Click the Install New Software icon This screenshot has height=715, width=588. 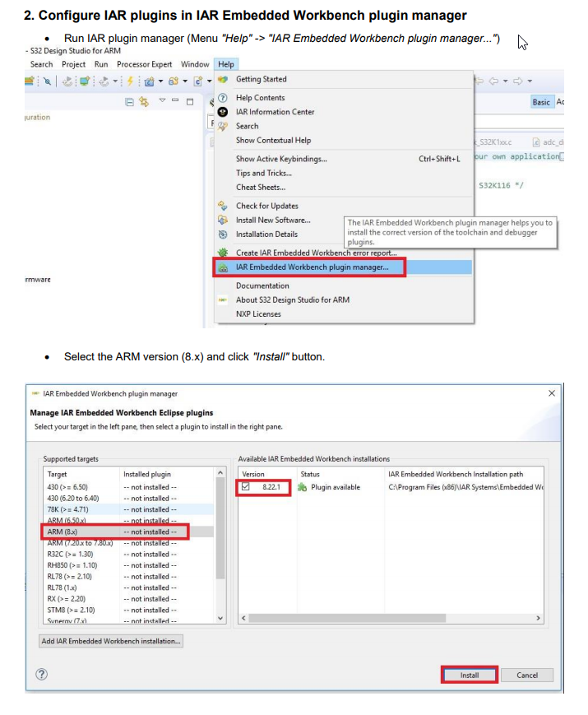(222, 220)
